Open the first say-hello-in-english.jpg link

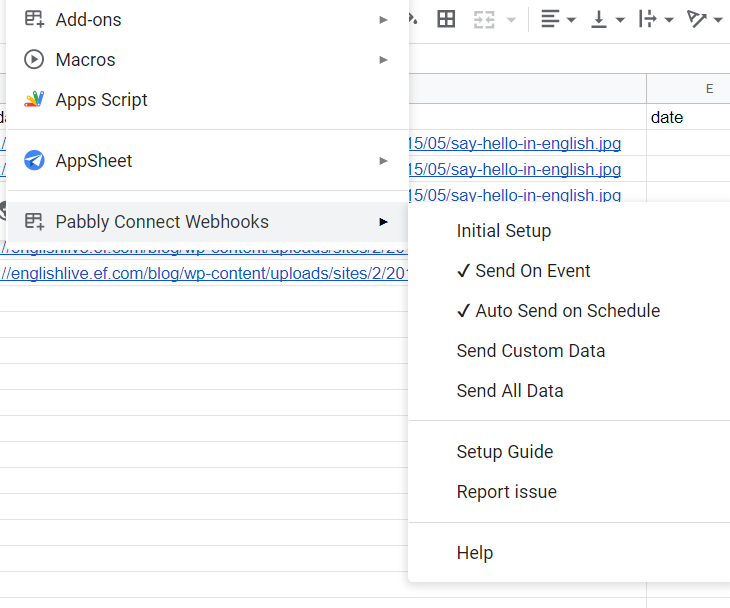[x=515, y=143]
